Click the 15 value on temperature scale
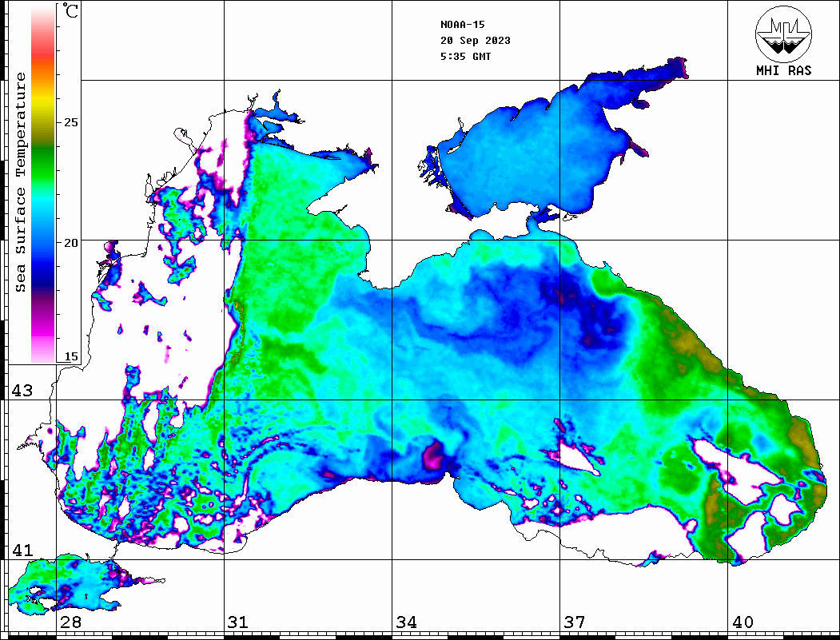 (x=71, y=356)
